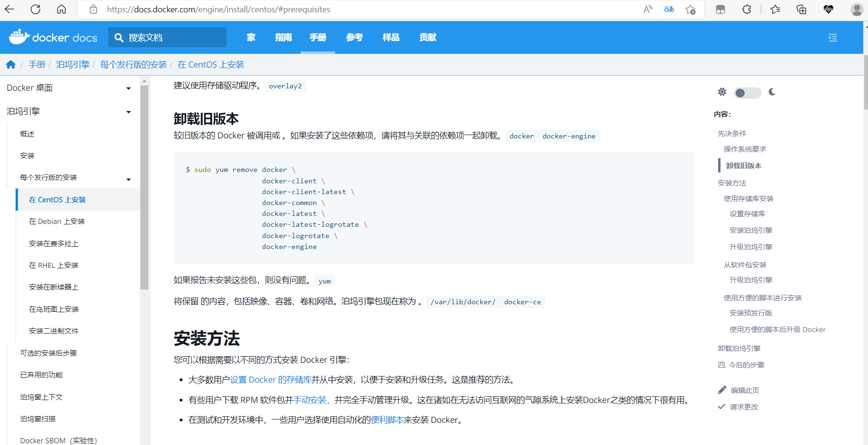Open 安装二进制文件 sidebar item

click(54, 331)
